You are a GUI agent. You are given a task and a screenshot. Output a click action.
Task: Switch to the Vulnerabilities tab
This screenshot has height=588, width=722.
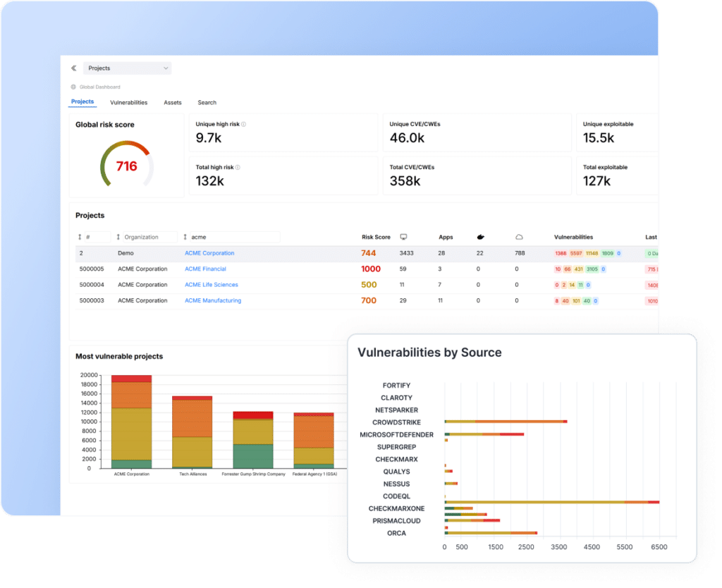128,102
